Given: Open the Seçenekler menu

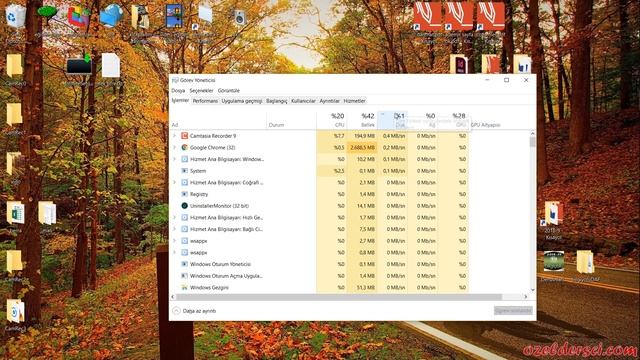Looking at the screenshot, I should pyautogui.click(x=201, y=91).
